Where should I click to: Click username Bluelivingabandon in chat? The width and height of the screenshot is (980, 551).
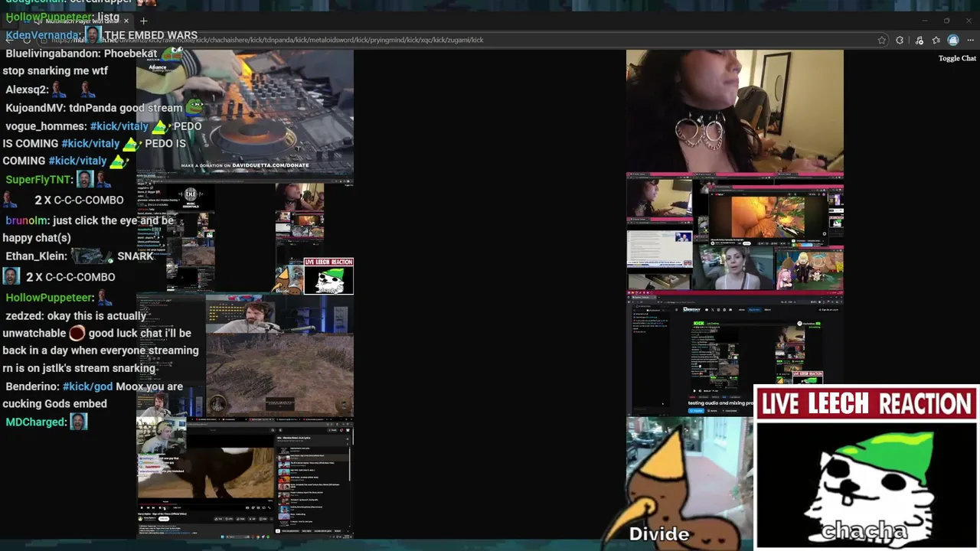click(52, 54)
